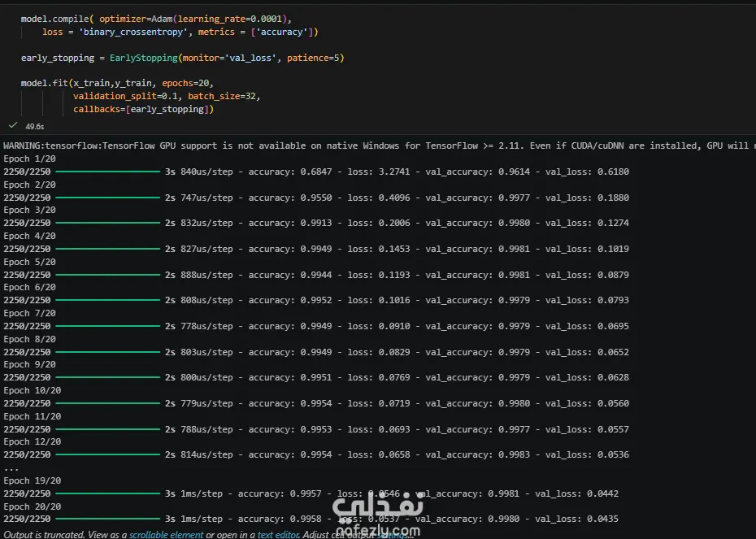Screen dimensions: 756x539
Task: Click the 'binary_crossentropy' loss string
Action: click(x=133, y=32)
